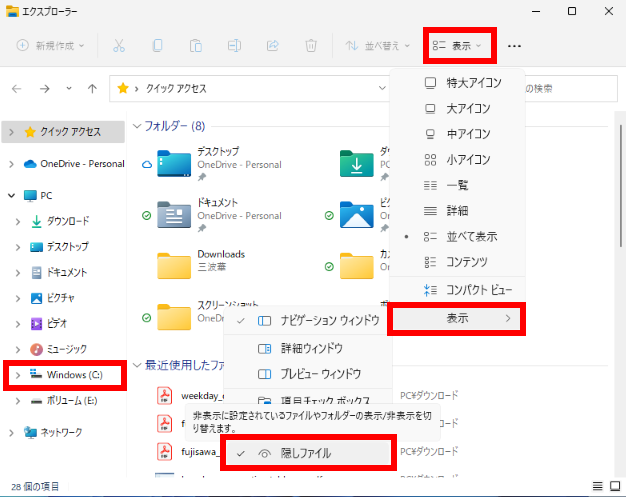This screenshot has width=626, height=497.
Task: Open the blue pictures folder icon
Action: (x=357, y=215)
